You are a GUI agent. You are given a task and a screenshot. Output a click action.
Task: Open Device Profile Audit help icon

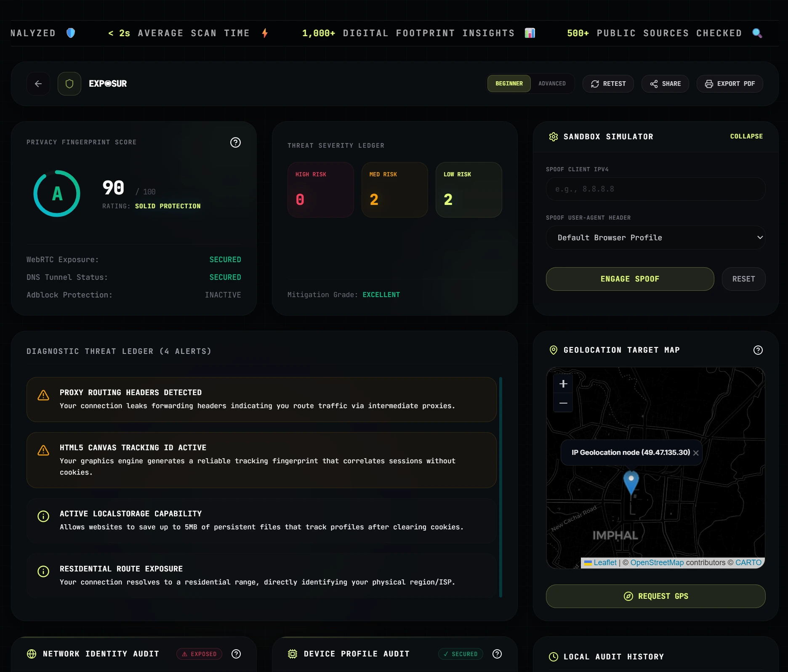[497, 654]
